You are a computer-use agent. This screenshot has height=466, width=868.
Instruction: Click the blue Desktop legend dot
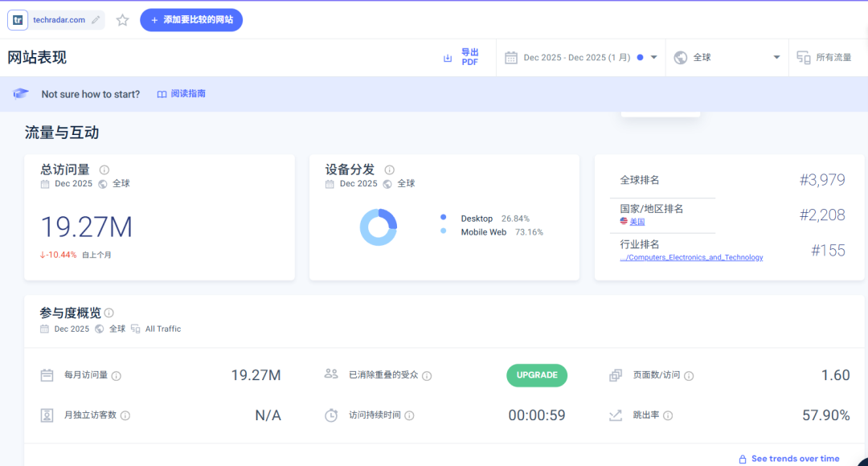(x=444, y=218)
